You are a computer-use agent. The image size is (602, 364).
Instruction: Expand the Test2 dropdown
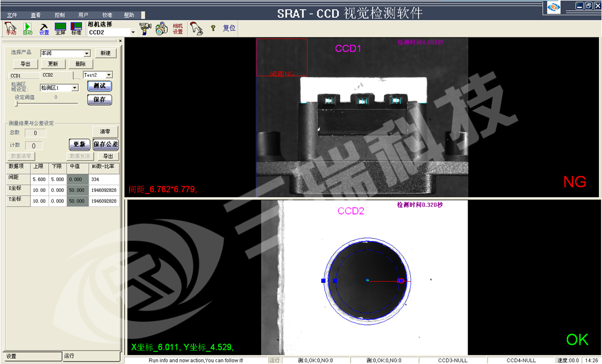point(109,75)
